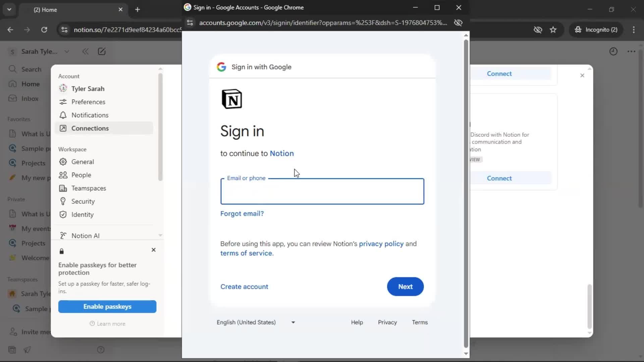Open the Create account link
Viewport: 644px width, 362px height.
coord(244,287)
